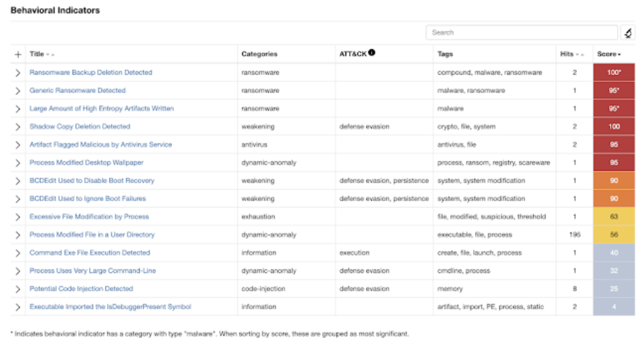The image size is (644, 351).
Task: Click the yellow 63 score cell
Action: click(614, 217)
